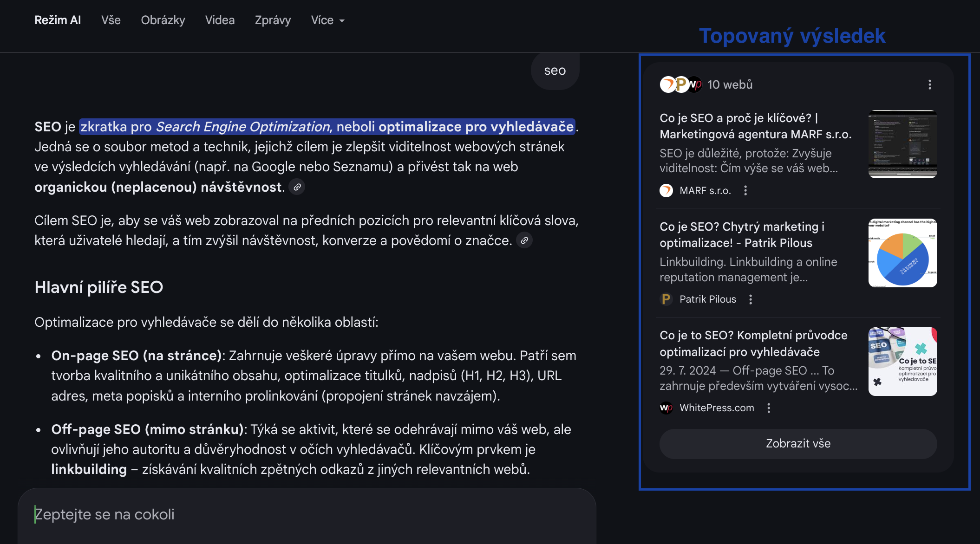Image resolution: width=980 pixels, height=544 pixels.
Task: Click the Patrik Pilous P favicon
Action: (666, 299)
